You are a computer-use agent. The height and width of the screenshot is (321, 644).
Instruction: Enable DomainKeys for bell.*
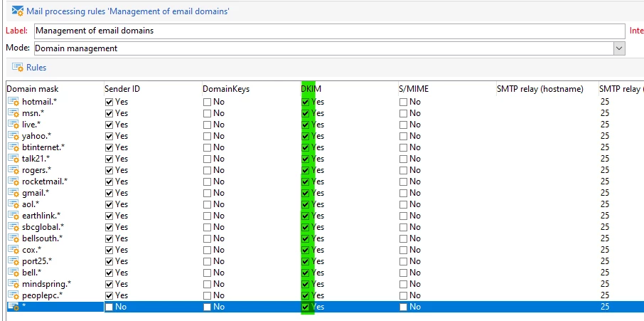point(207,273)
